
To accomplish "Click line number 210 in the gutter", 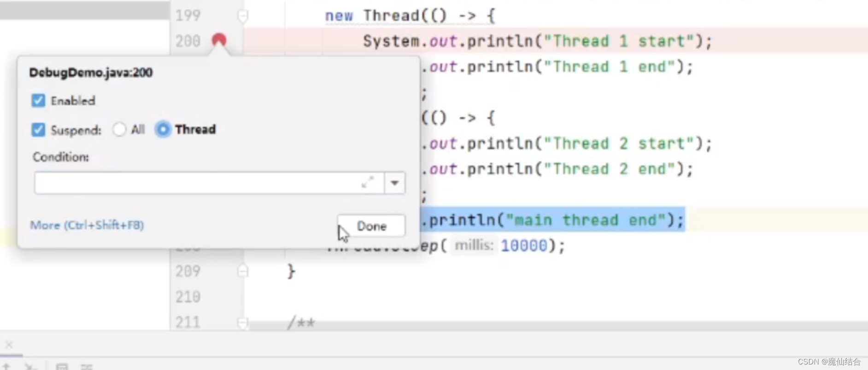I will (188, 297).
